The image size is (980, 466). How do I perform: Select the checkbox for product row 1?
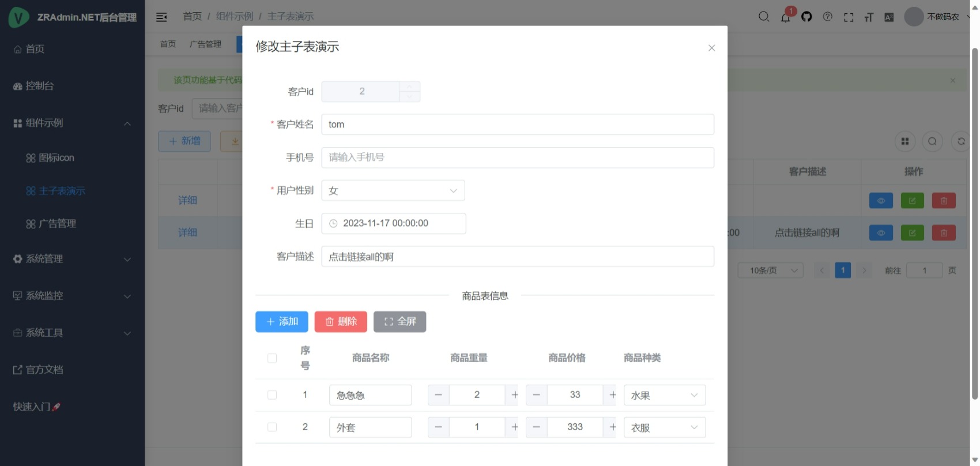click(272, 395)
